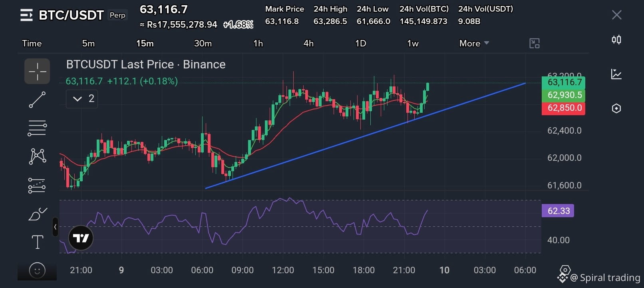This screenshot has width=644, height=288.
Task: Click the red 62,850.0 axis label
Action: (x=563, y=108)
